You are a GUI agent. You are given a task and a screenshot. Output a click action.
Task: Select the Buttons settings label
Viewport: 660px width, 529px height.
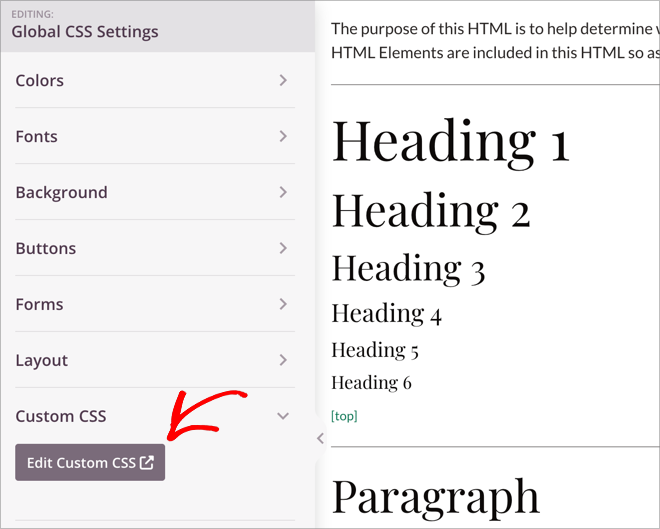tap(46, 248)
